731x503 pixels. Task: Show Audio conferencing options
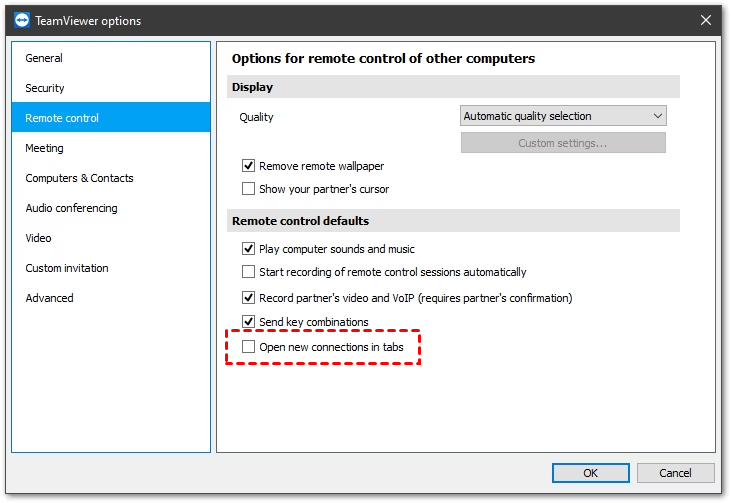point(71,208)
